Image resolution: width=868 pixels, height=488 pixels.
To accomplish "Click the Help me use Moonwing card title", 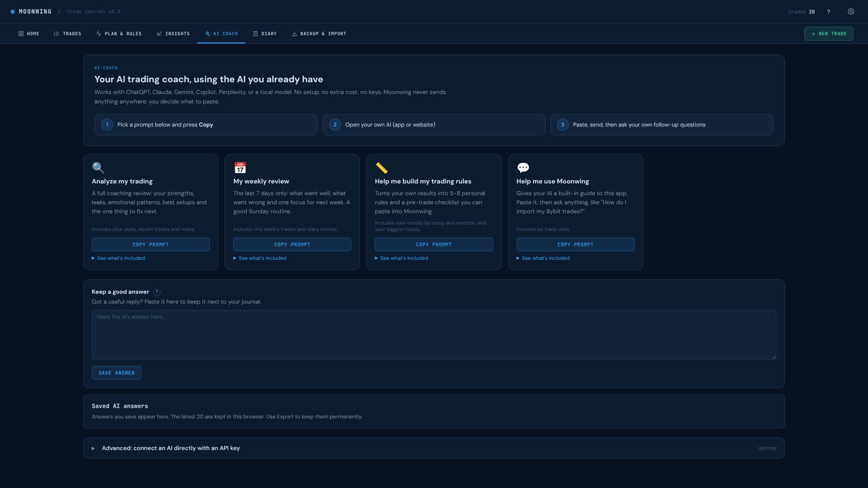I will click(552, 181).
